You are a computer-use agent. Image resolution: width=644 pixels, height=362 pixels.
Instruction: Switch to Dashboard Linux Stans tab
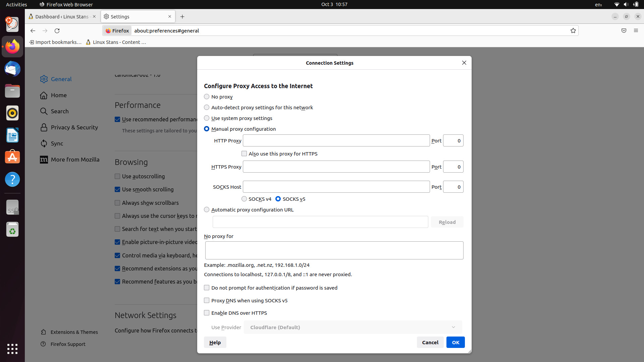coord(61,16)
